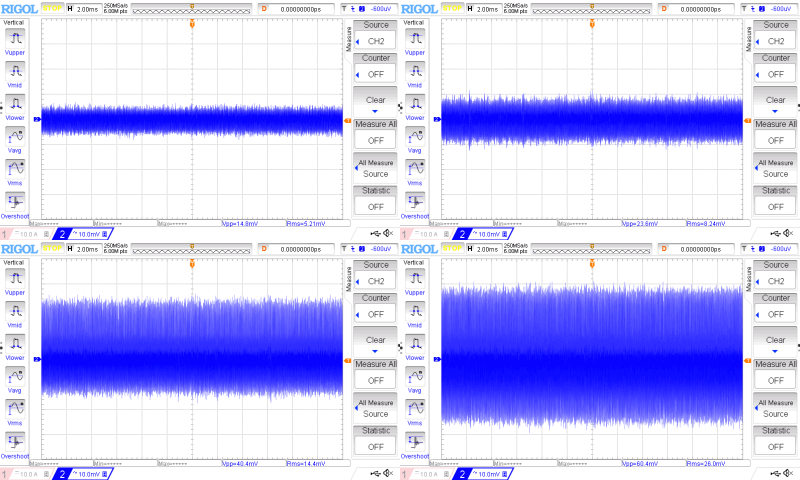Click the USB icon in bottom-left scope
Viewport: 800px width, 480px height.
(x=373, y=473)
